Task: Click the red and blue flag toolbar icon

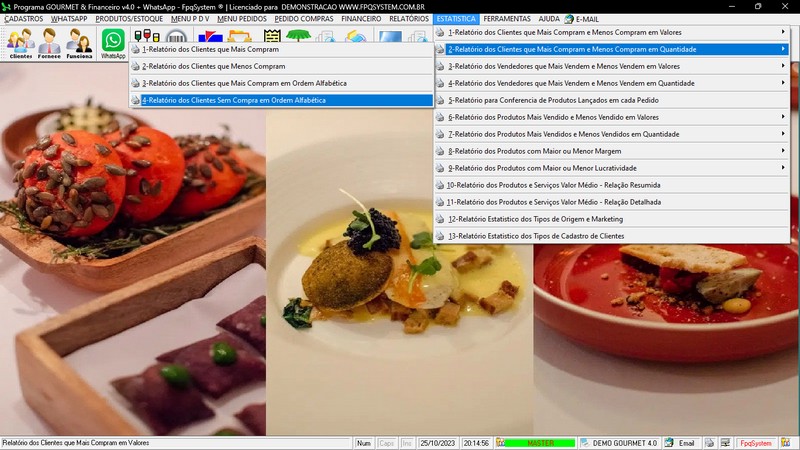Action: [x=210, y=36]
